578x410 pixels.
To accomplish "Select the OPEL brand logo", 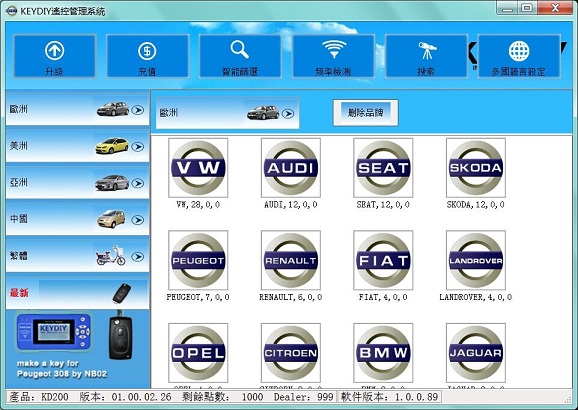I will [198, 353].
